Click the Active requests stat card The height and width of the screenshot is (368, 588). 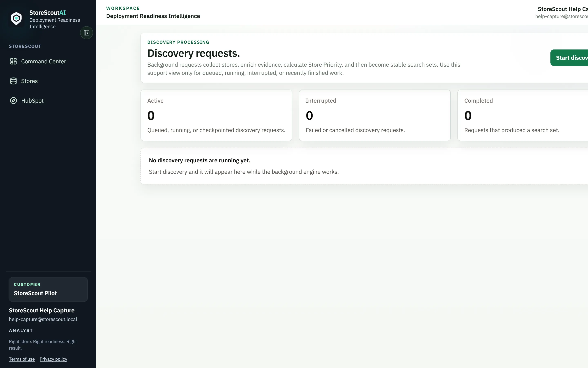coord(216,115)
